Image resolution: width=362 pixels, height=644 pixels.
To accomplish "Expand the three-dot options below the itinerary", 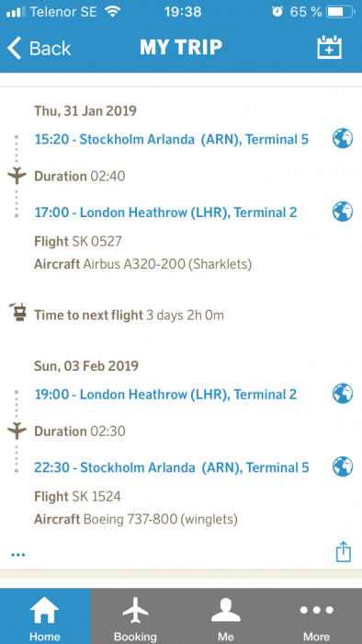I will pyautogui.click(x=18, y=555).
